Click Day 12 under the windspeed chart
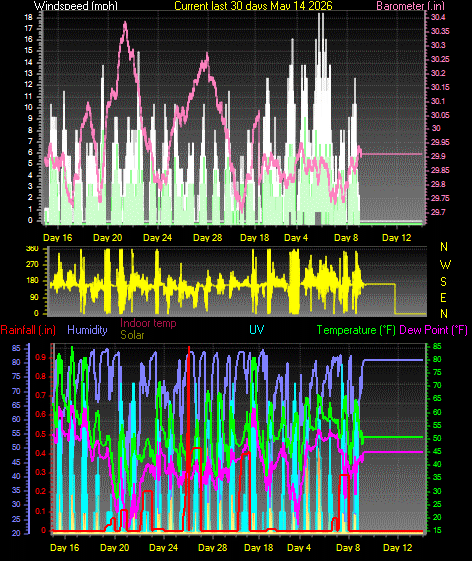Screen dimensions: 472x561 (396, 238)
